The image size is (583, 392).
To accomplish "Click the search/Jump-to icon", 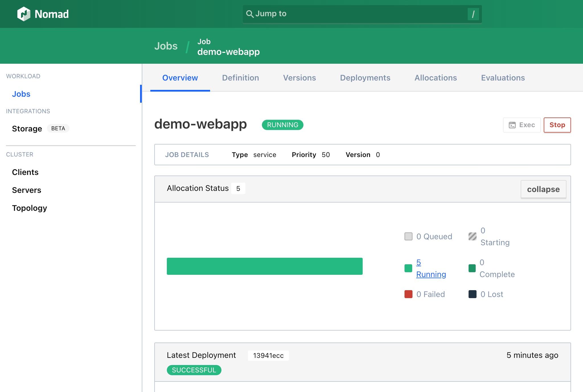I will tap(250, 14).
